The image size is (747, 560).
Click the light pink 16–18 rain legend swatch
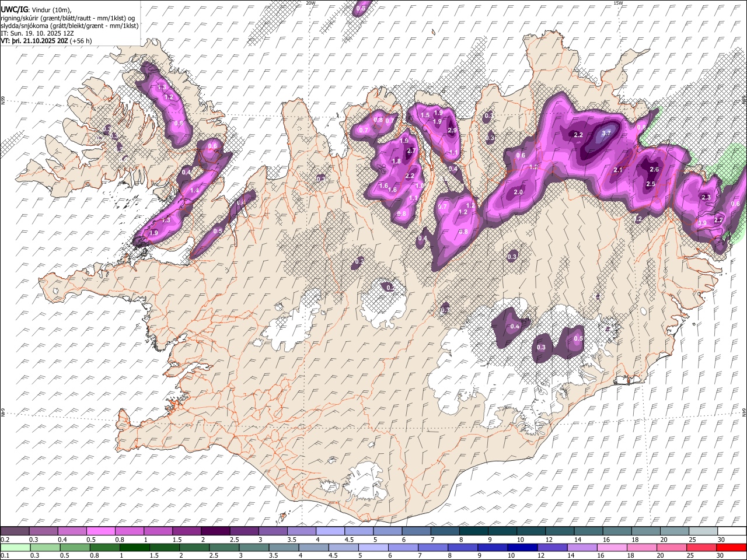click(612, 547)
